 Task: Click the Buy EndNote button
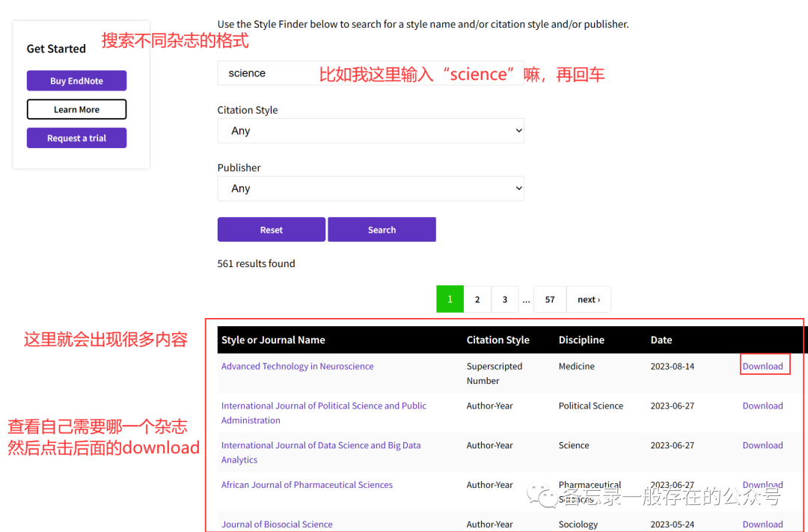[x=77, y=81]
